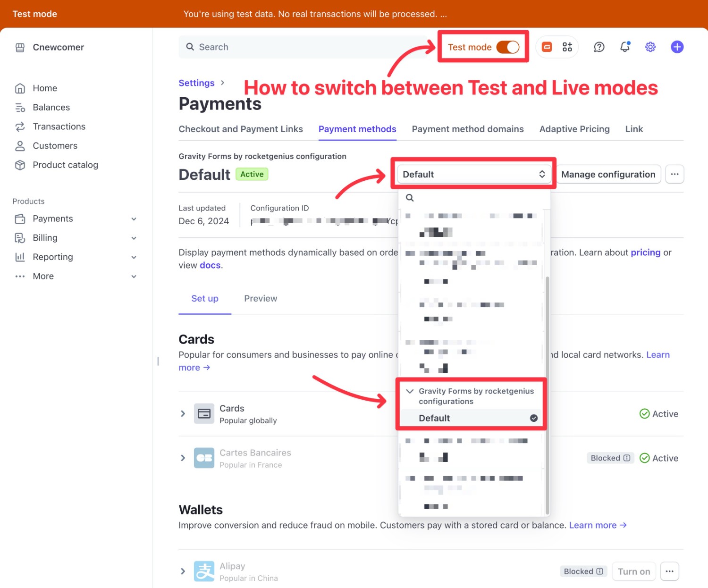Go to Settings breadcrumb link
The image size is (708, 588).
pyautogui.click(x=196, y=83)
